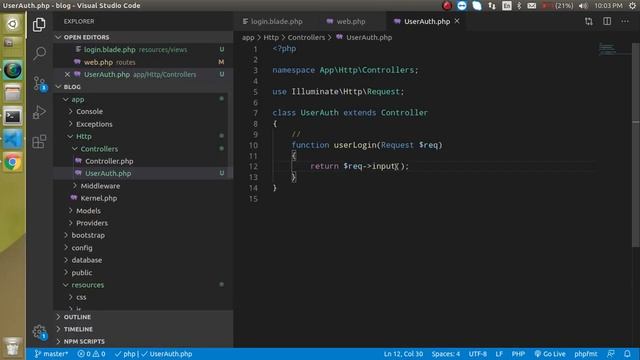Click the Visual Studio Code dock icon
The width and height of the screenshot is (640, 360).
tap(12, 140)
